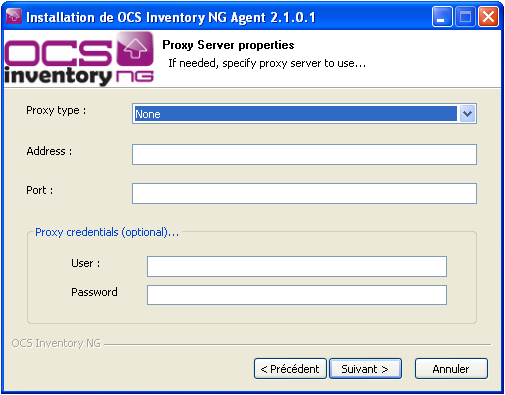This screenshot has height=395, width=505.
Task: Click the 'Password' label
Action: pyautogui.click(x=94, y=292)
